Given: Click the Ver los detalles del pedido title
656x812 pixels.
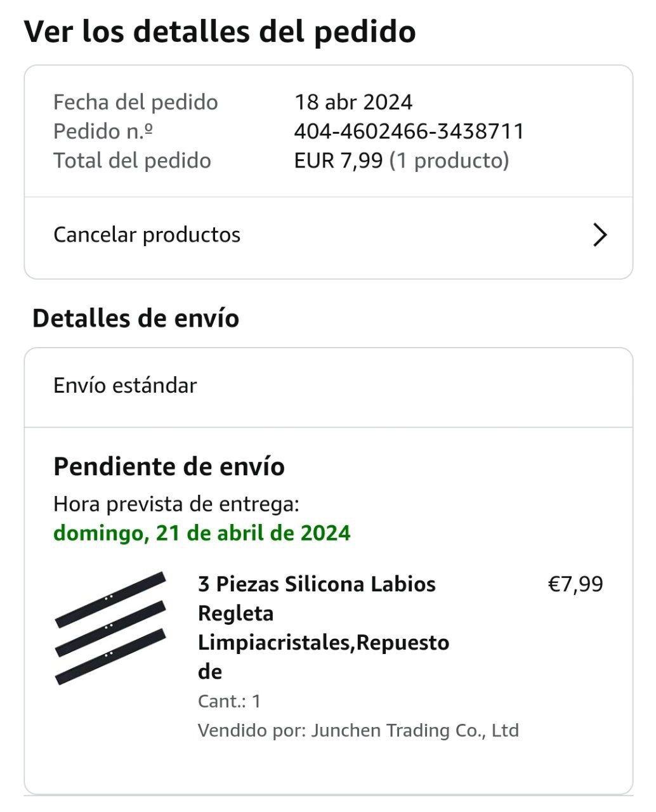Looking at the screenshot, I should coord(220,31).
